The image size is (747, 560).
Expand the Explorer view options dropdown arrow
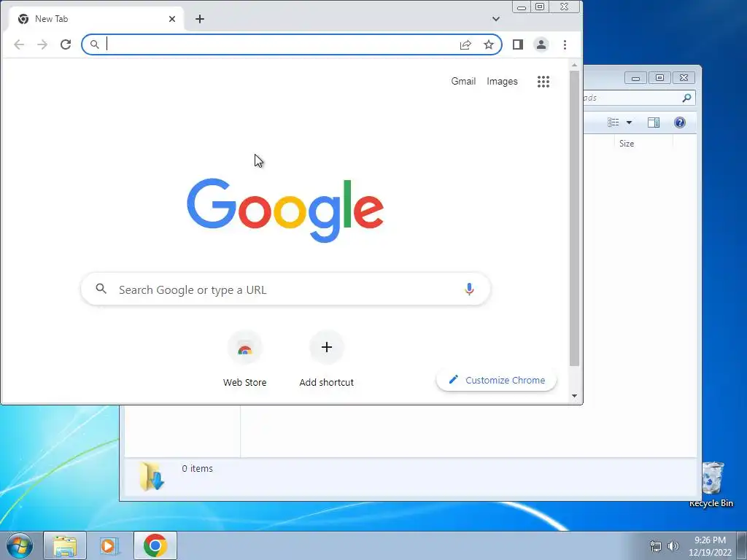click(x=629, y=122)
